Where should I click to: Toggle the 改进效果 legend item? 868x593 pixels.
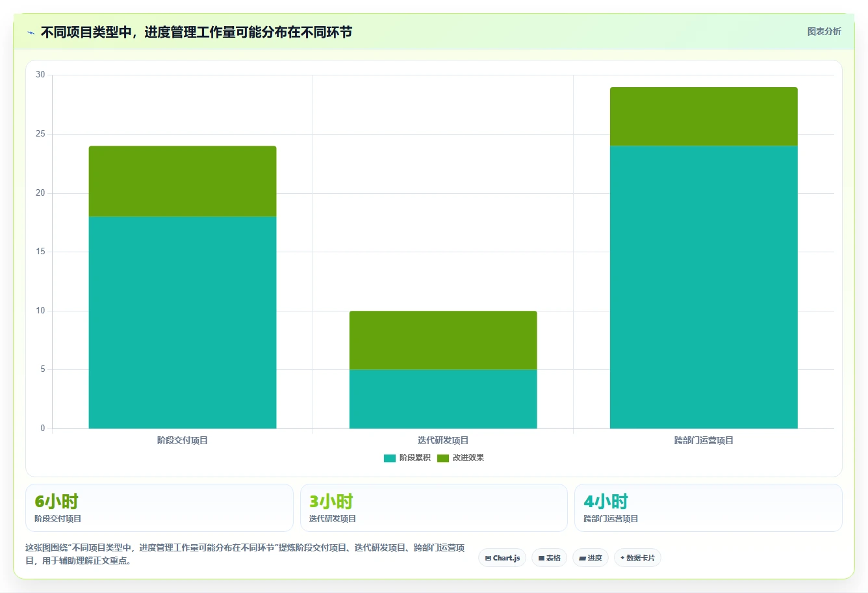click(x=461, y=458)
